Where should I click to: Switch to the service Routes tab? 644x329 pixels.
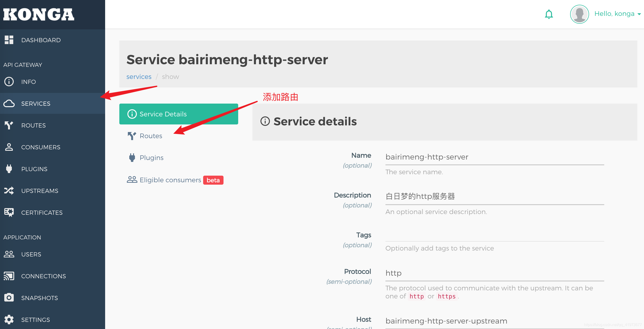click(151, 136)
